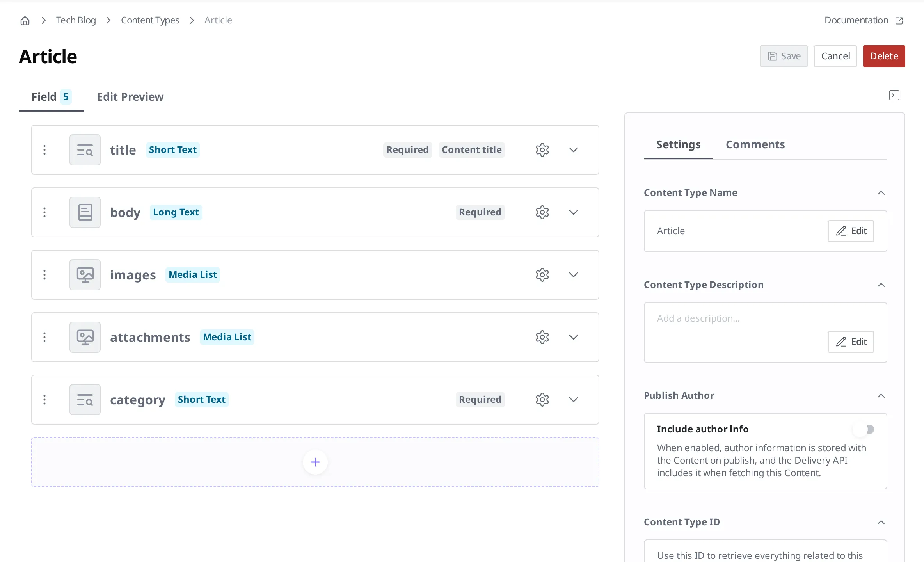Open drag menu dots for category field
Image resolution: width=924 pixels, height=562 pixels.
point(44,400)
